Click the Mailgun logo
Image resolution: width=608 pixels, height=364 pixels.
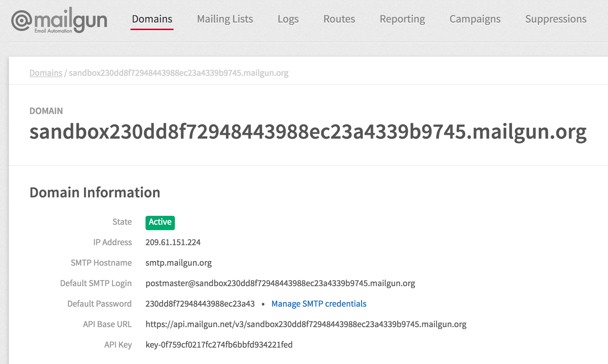click(59, 20)
